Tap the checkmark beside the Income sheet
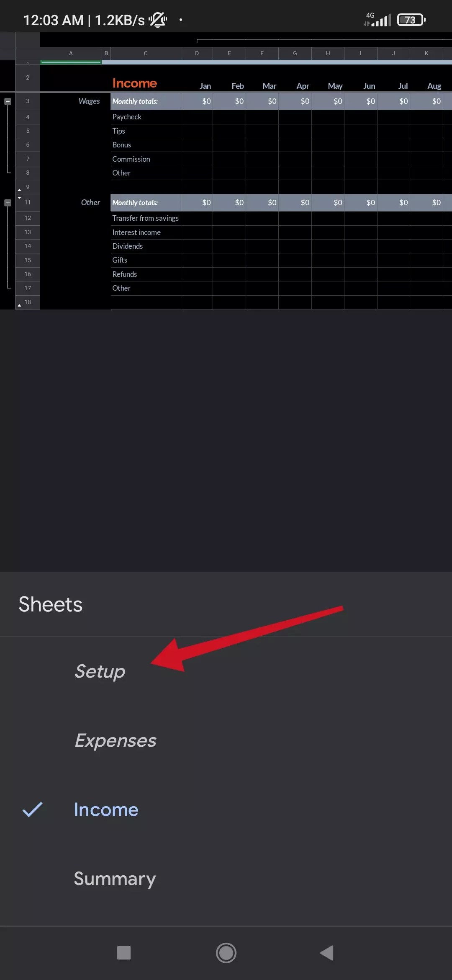This screenshot has height=980, width=452. (x=33, y=809)
